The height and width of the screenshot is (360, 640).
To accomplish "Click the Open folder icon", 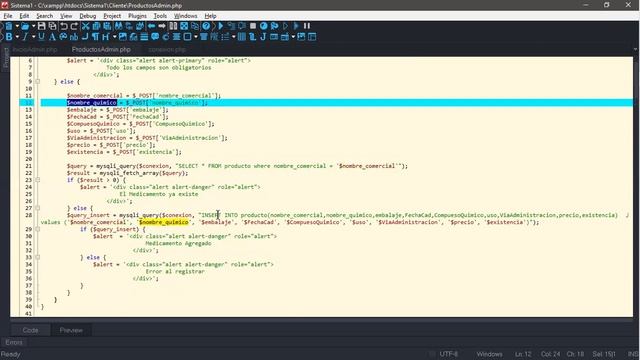I will [25, 26].
